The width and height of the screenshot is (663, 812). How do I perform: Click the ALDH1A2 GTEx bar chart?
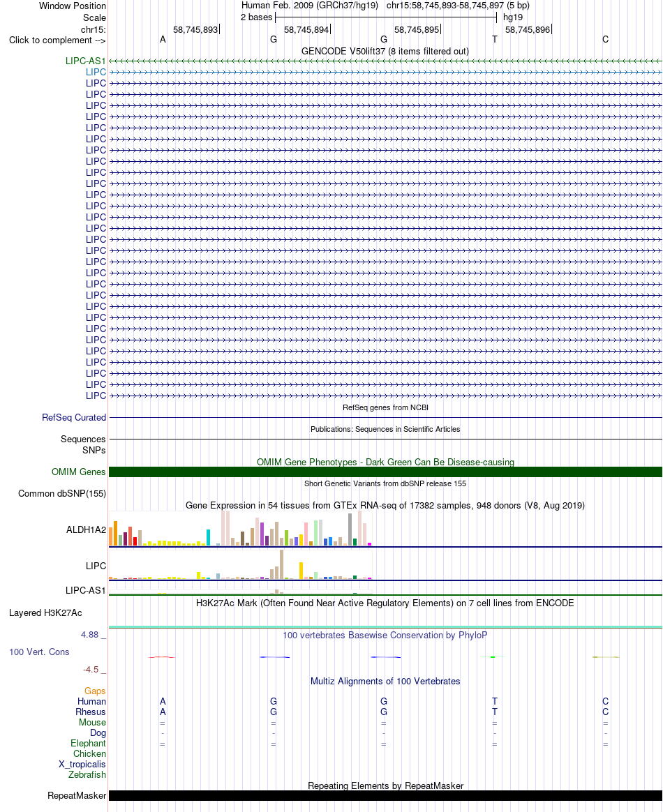click(x=240, y=528)
